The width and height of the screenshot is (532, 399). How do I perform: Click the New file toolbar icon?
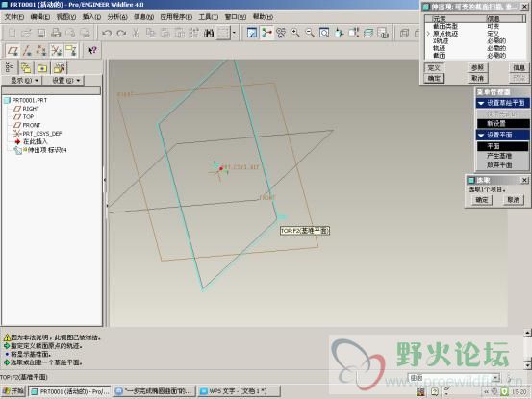coord(13,33)
